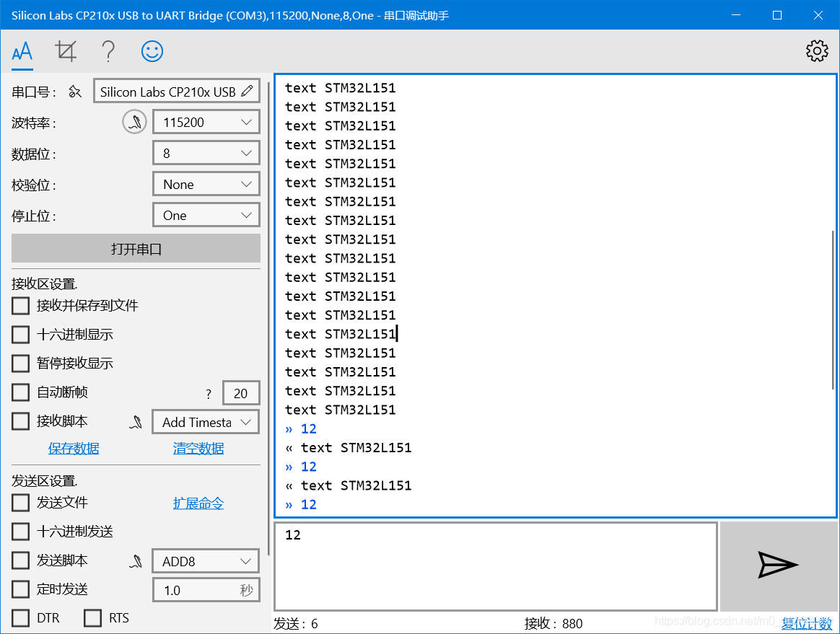Toggle 接收脚本 checkbox
This screenshot has height=634, width=840.
pyautogui.click(x=20, y=421)
